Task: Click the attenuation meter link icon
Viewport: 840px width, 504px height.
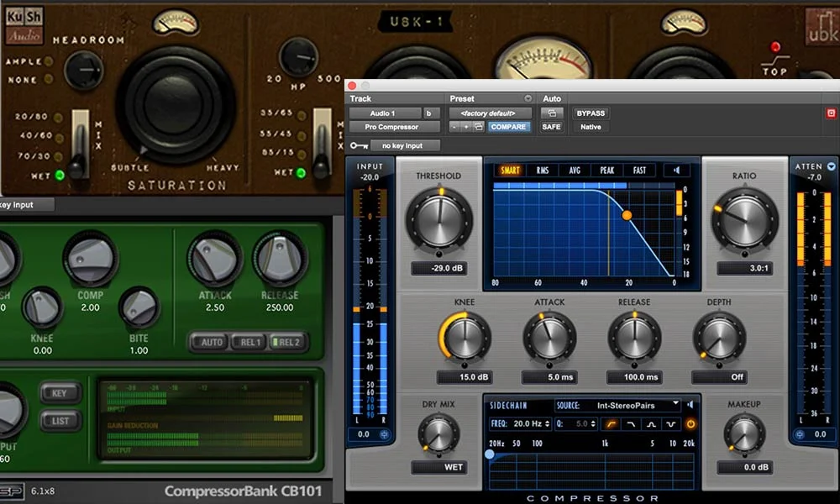Action: (x=800, y=434)
